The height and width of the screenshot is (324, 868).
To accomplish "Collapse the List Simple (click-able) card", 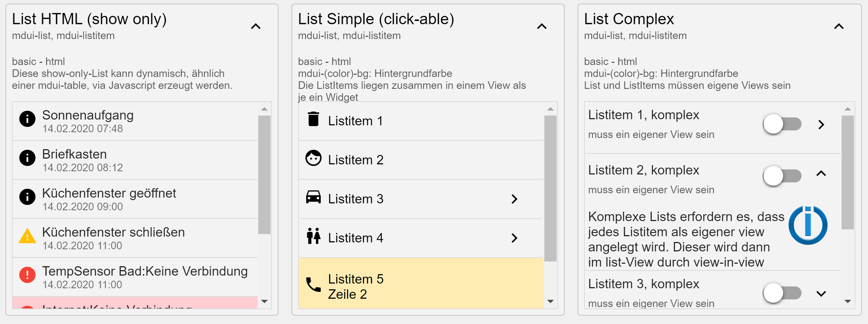I will pyautogui.click(x=542, y=26).
